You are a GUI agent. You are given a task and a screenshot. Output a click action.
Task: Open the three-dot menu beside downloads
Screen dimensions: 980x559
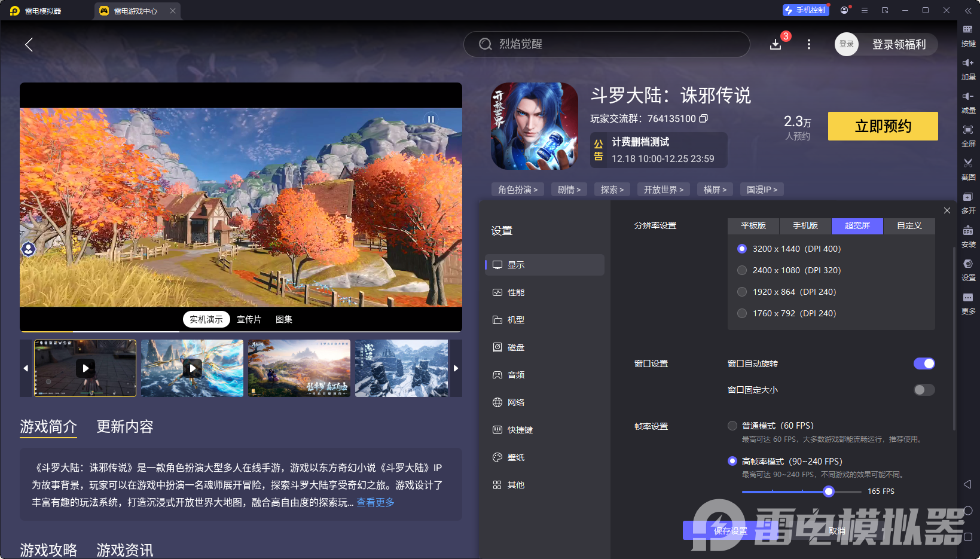[x=808, y=44]
